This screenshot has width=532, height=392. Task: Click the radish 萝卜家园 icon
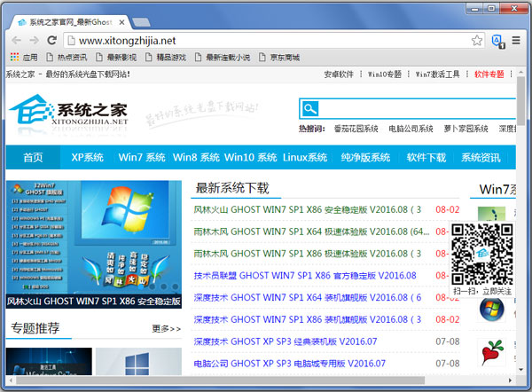coord(492,353)
